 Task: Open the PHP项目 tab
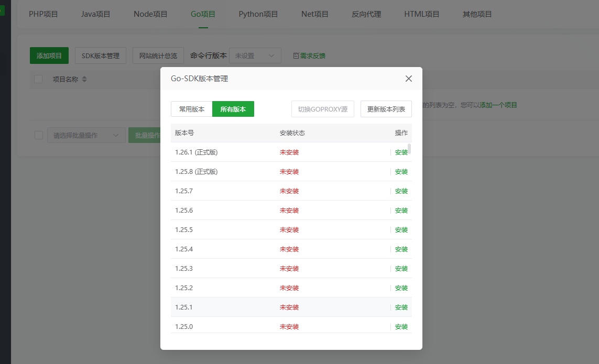(x=43, y=14)
